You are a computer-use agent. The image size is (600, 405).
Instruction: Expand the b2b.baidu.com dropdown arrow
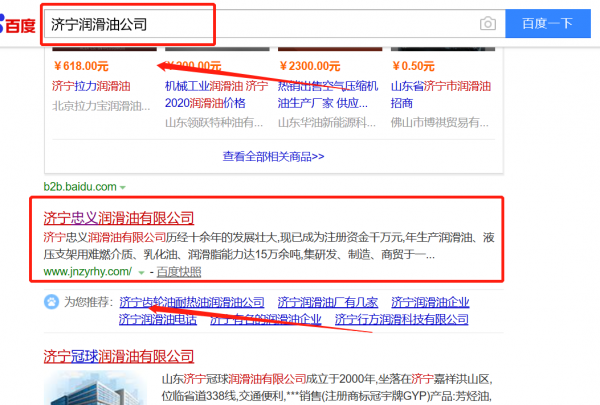[x=123, y=187]
